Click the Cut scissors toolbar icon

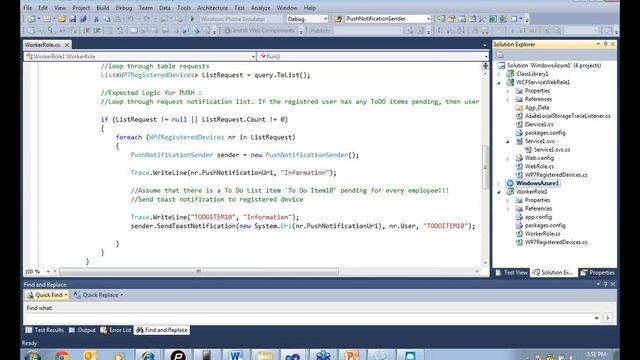pyautogui.click(x=96, y=19)
